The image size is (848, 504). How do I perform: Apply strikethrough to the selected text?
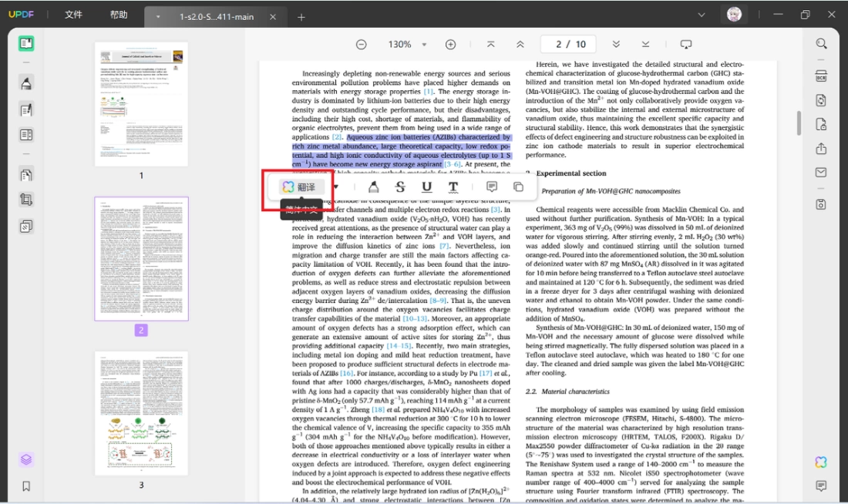400,187
